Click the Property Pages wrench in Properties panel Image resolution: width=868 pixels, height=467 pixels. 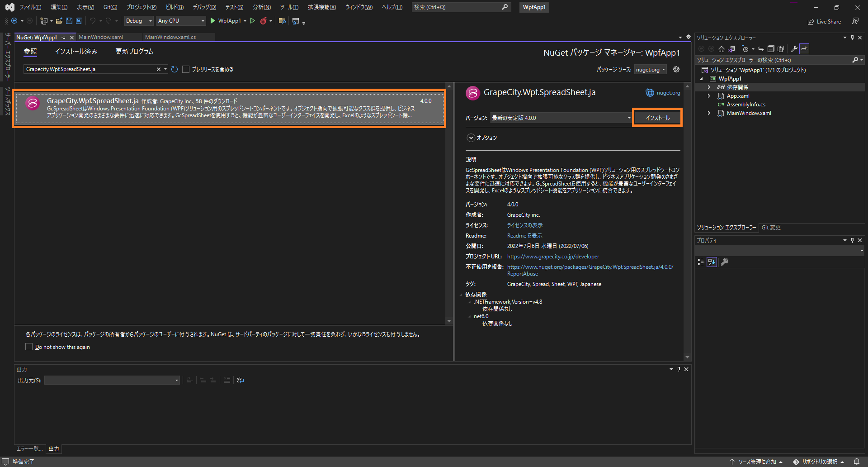(x=725, y=262)
